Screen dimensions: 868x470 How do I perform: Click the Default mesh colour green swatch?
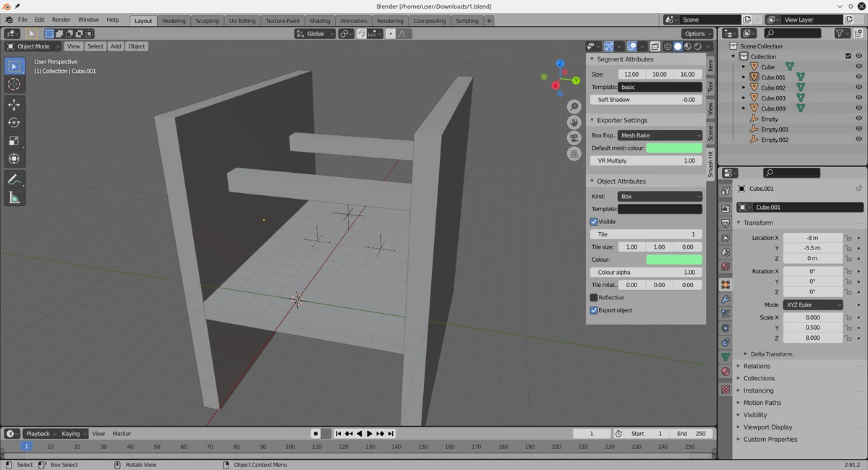click(673, 148)
